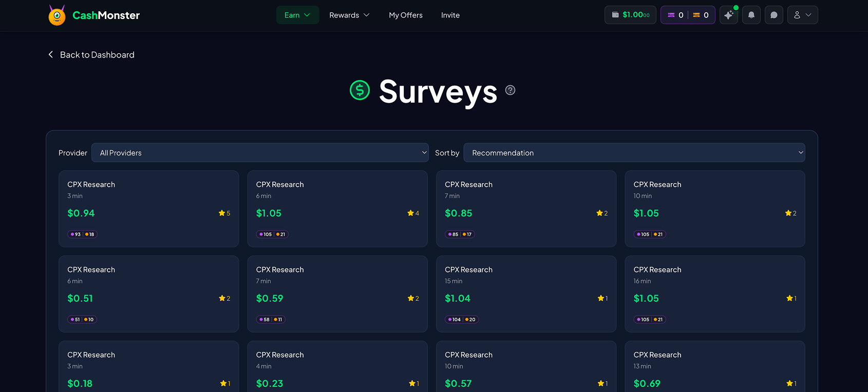Click the star rating on $0.59 survey

pos(413,298)
